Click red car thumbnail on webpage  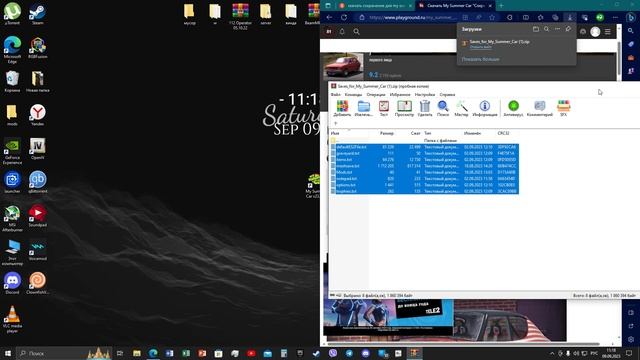pos(343,67)
